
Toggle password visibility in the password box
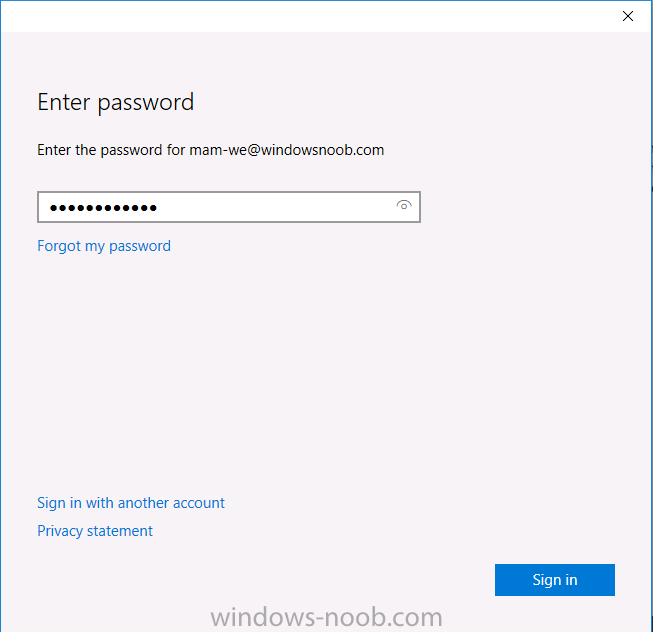click(x=404, y=205)
